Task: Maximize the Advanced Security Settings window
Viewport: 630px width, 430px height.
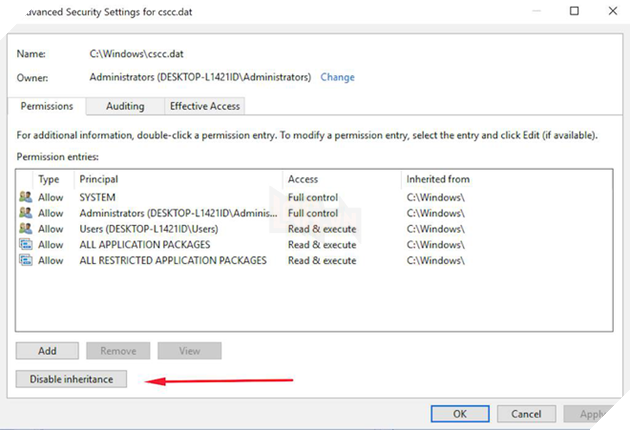Action: (574, 11)
